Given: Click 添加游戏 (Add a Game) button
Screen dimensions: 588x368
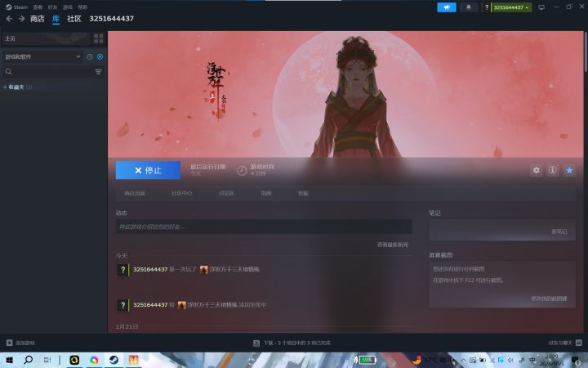Looking at the screenshot, I should coord(20,343).
